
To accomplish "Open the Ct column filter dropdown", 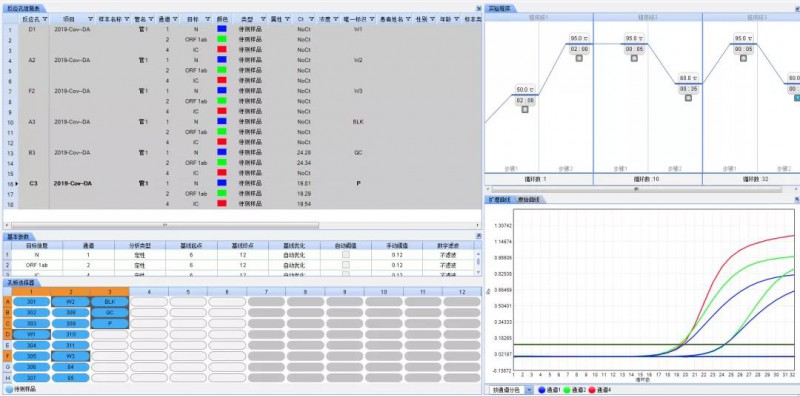I will [x=311, y=19].
